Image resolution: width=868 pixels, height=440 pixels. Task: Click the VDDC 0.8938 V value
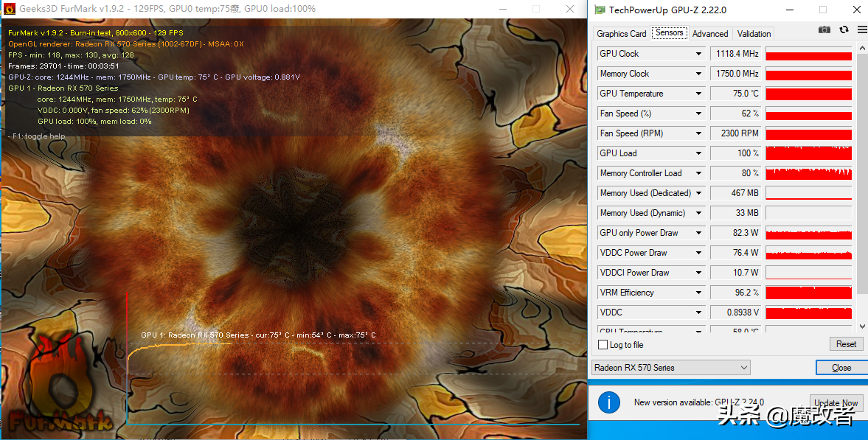pyautogui.click(x=736, y=312)
